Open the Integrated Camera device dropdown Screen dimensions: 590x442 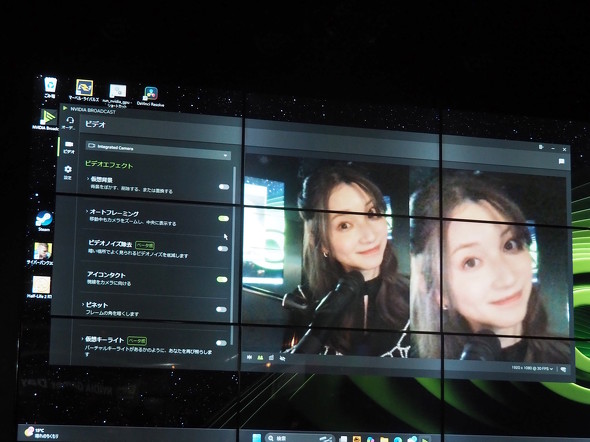(x=158, y=150)
